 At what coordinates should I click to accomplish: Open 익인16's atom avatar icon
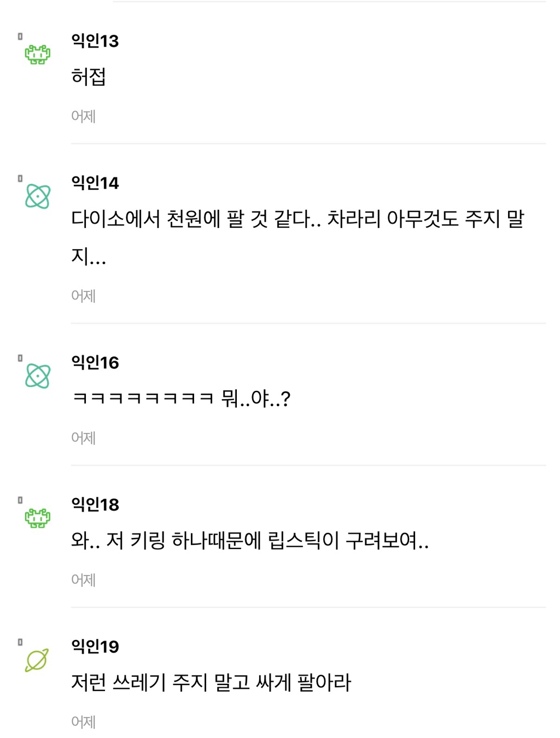37,376
